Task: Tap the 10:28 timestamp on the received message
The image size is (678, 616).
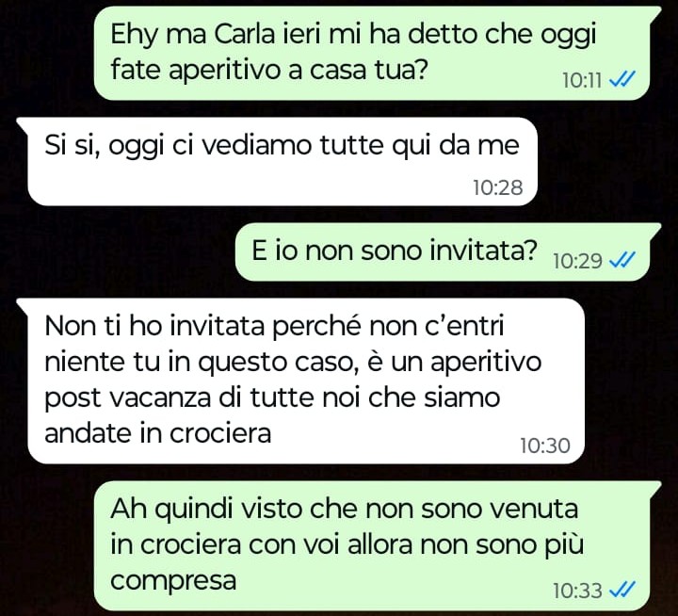Action: (x=498, y=187)
